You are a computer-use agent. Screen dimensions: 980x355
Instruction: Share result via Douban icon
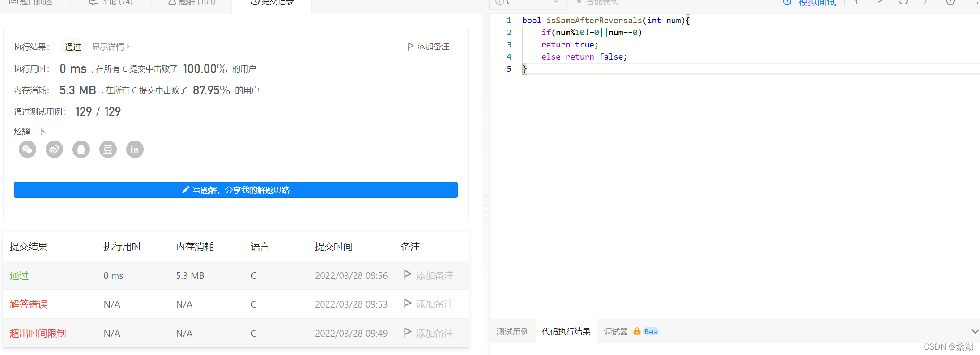click(108, 150)
